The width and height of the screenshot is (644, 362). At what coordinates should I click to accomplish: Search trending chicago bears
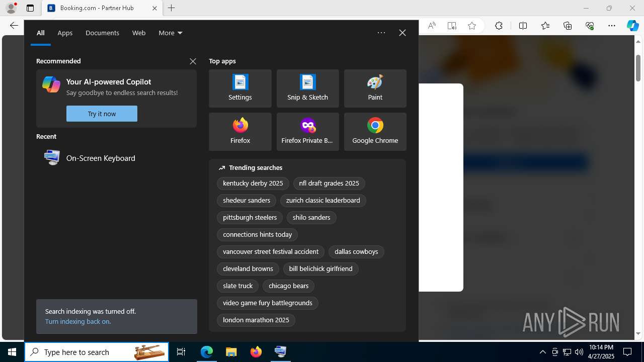[x=289, y=286]
